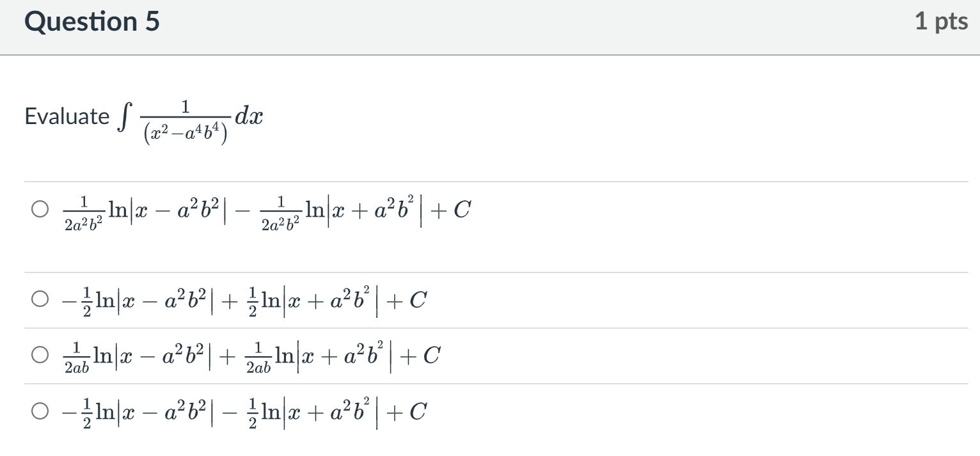Click the word "Evaluate" in the prompt
Image resolution: width=980 pixels, height=456 pixels.
[67, 116]
